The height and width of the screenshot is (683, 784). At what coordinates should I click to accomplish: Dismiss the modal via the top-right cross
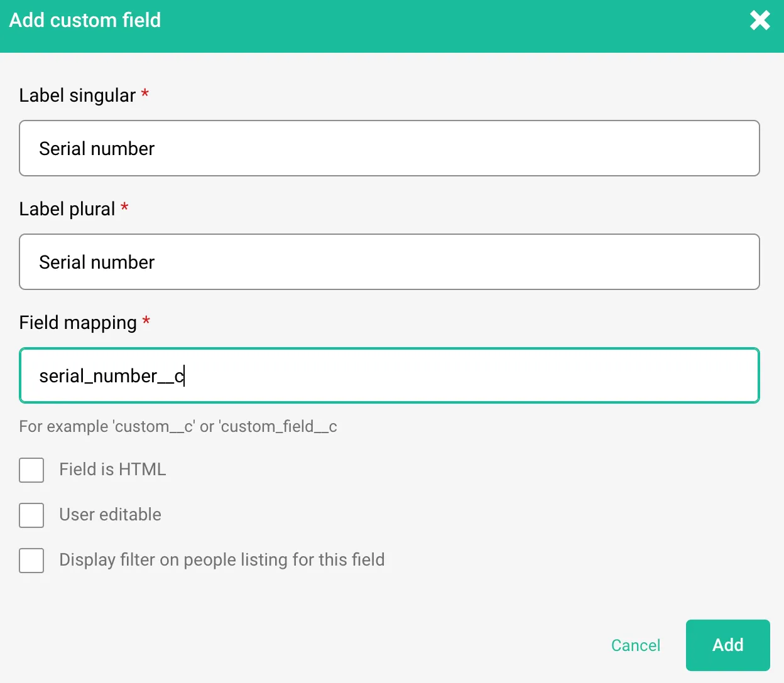coord(760,20)
